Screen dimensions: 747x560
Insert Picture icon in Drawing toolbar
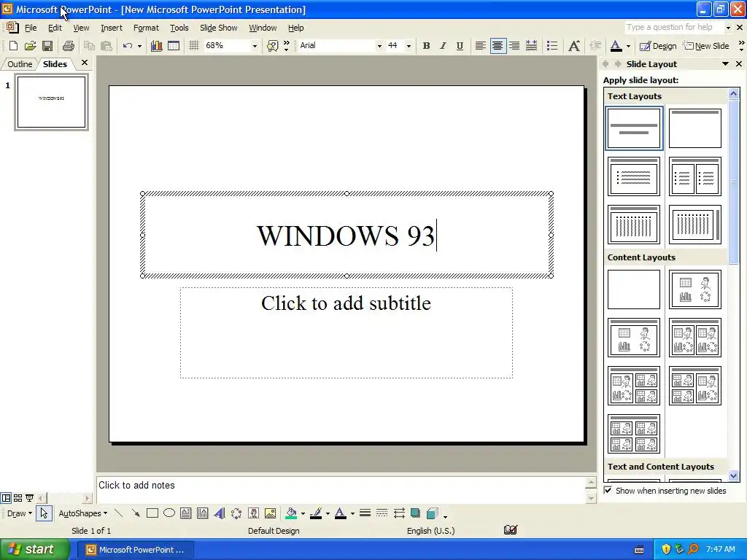pos(270,513)
